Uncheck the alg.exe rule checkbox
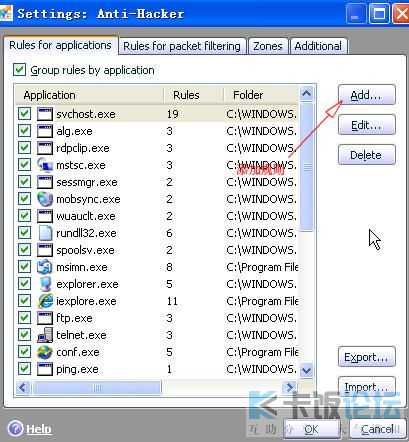The image size is (409, 442). (24, 131)
